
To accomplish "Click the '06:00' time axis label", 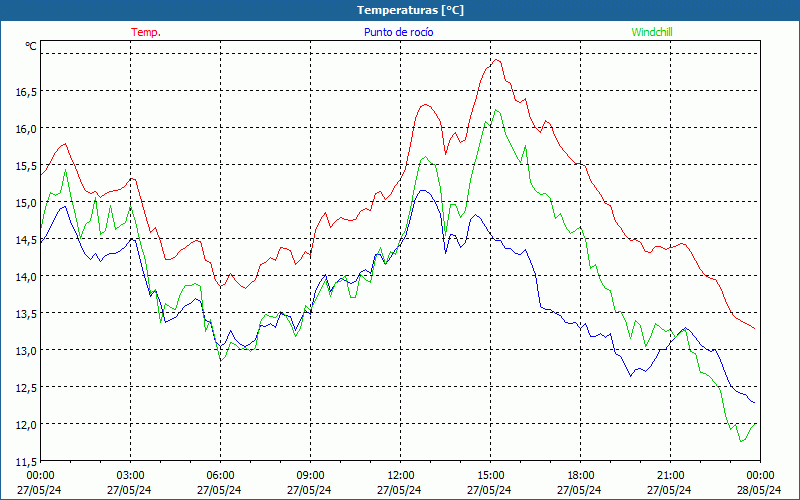I will (x=220, y=475).
